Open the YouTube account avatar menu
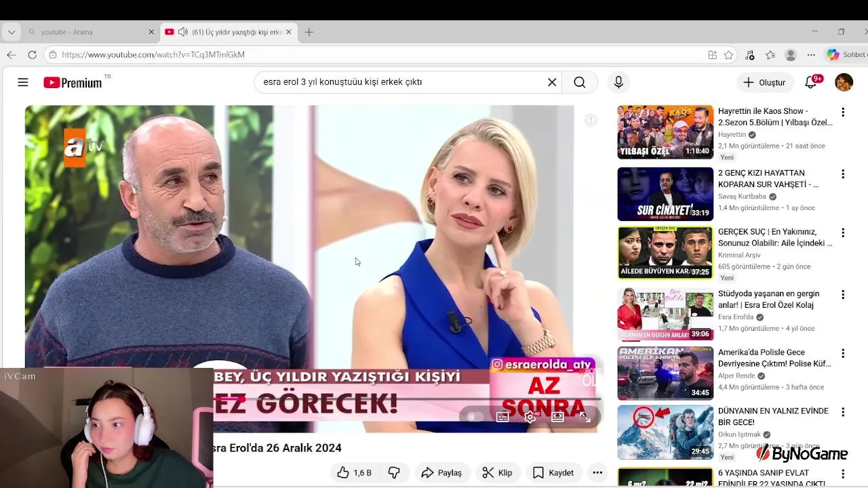 [x=844, y=82]
